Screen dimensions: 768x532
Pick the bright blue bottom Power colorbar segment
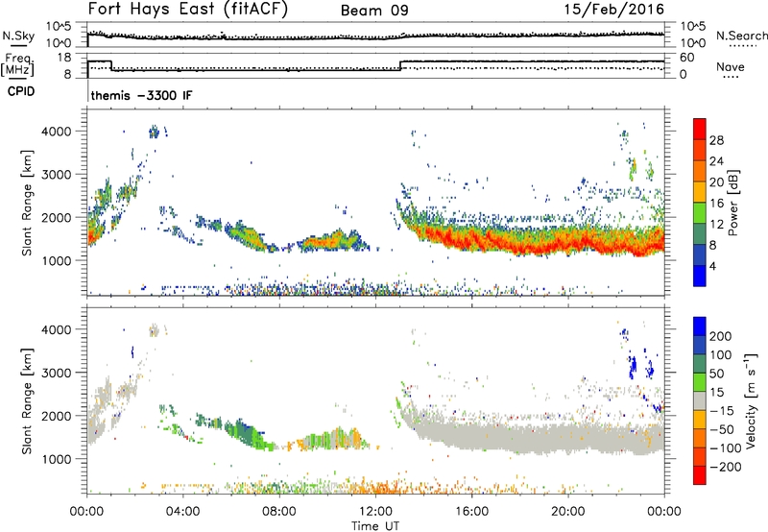click(x=700, y=276)
